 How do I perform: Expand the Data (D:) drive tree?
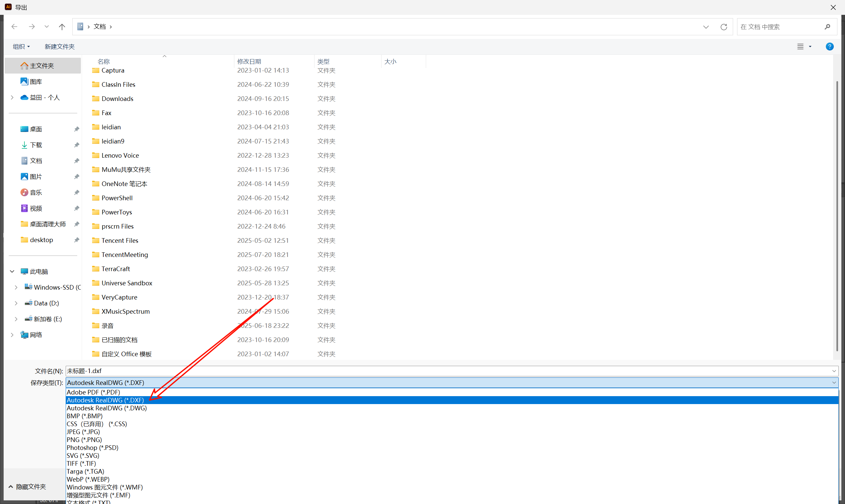point(16,303)
